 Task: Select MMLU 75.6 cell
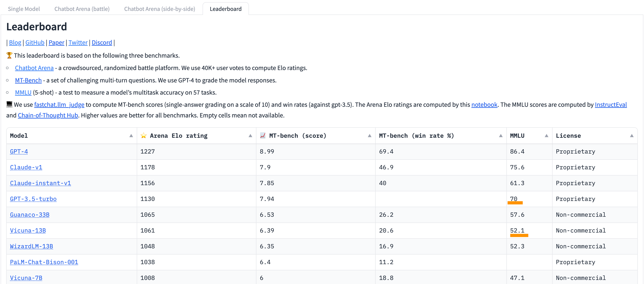[529, 167]
